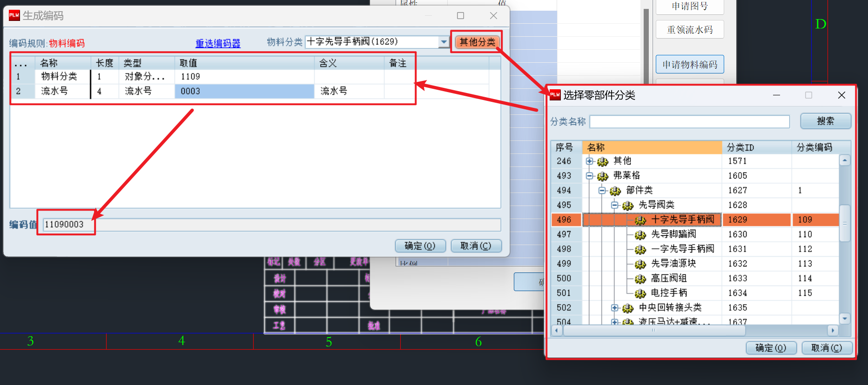Image resolution: width=868 pixels, height=385 pixels.
Task: Select the 先导脚踏阀 row
Action: pyautogui.click(x=695, y=234)
